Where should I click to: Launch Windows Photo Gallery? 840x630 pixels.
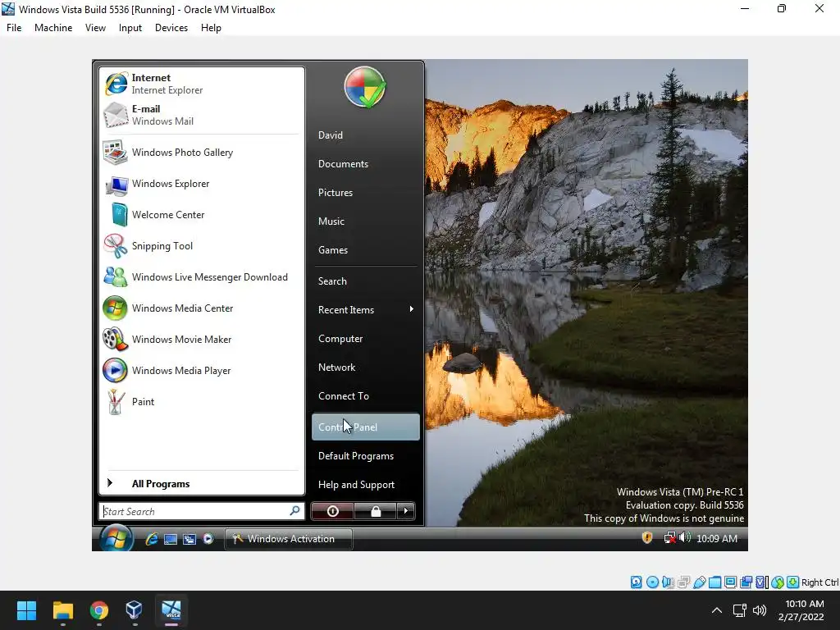pyautogui.click(x=202, y=153)
